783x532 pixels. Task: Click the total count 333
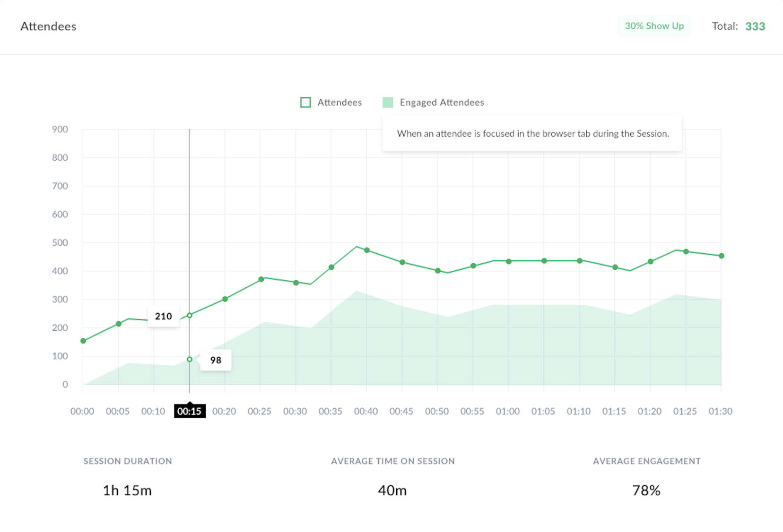[755, 26]
